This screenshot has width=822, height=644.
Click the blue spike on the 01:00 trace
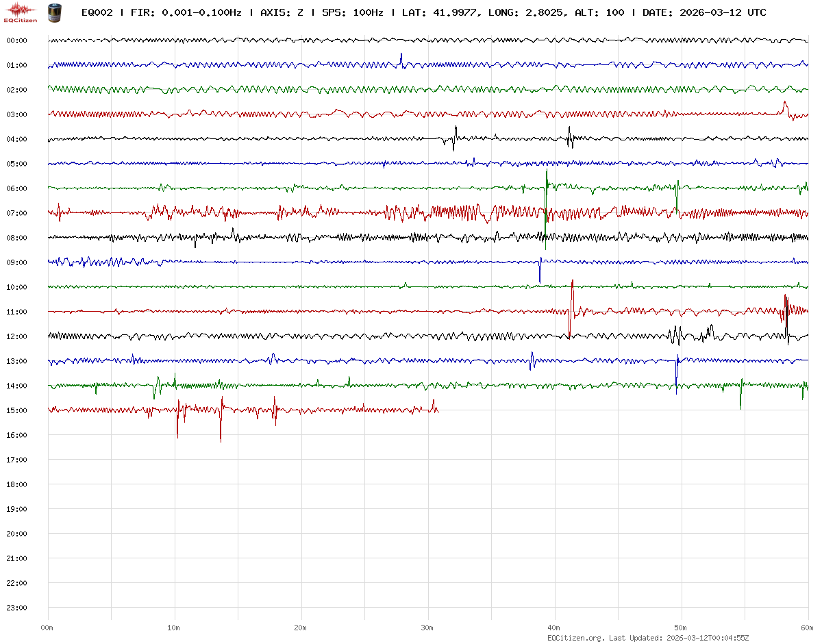tap(401, 58)
